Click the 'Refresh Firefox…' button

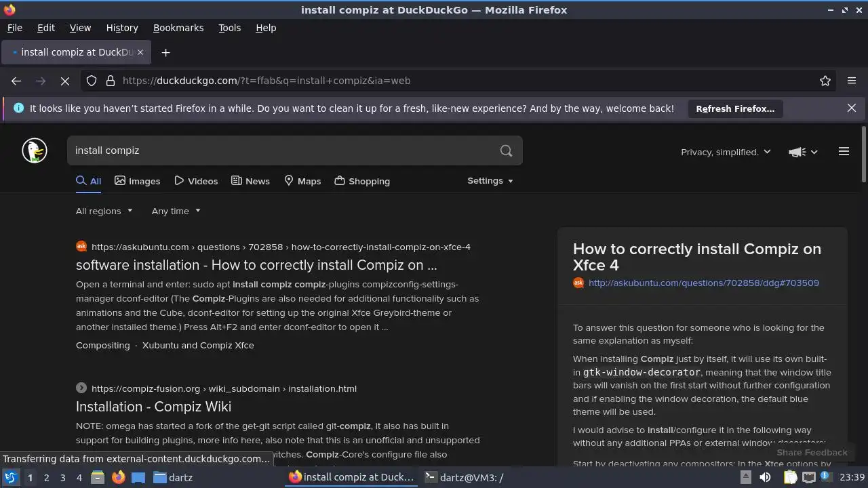(x=735, y=108)
